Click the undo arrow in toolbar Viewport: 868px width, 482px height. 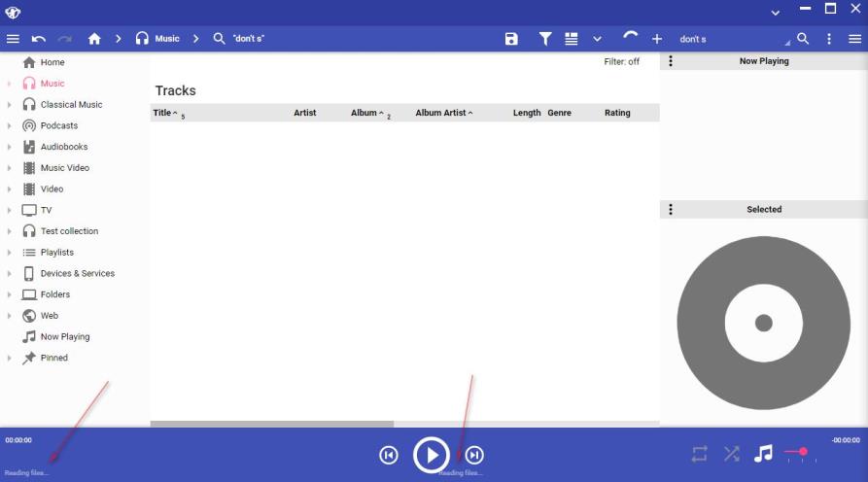click(39, 39)
